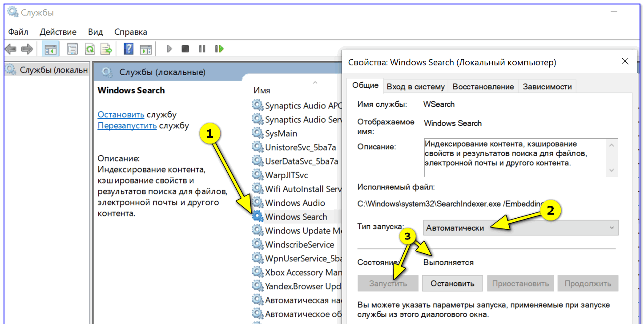The image size is (644, 324).
Task: Select the Synaptics Audio Serv service row
Action: pos(297,120)
